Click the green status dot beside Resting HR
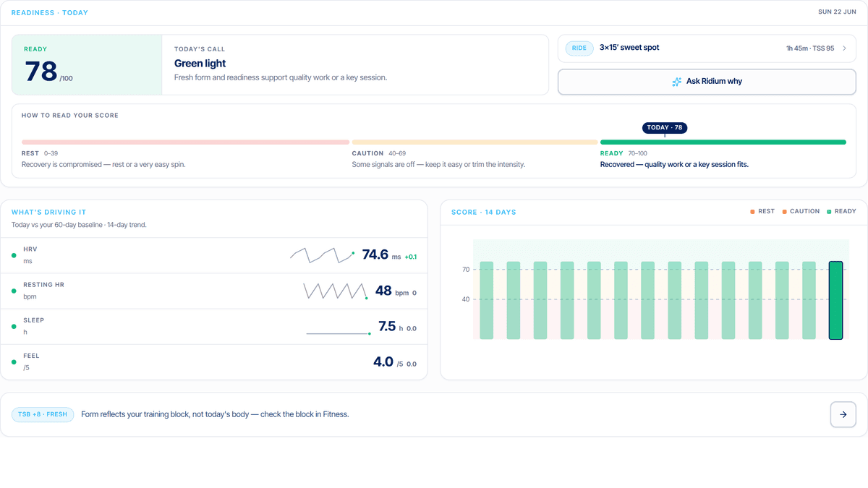Image resolution: width=868 pixels, height=488 pixels. pos(14,291)
